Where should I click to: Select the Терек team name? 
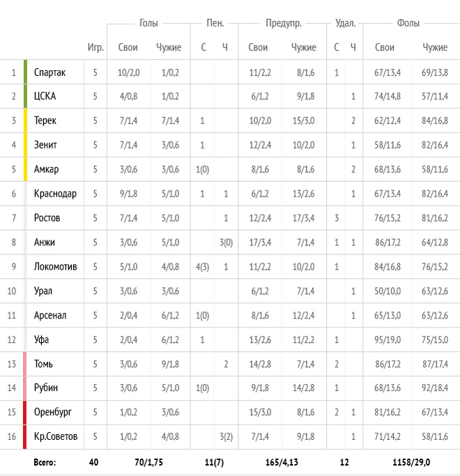pos(45,121)
